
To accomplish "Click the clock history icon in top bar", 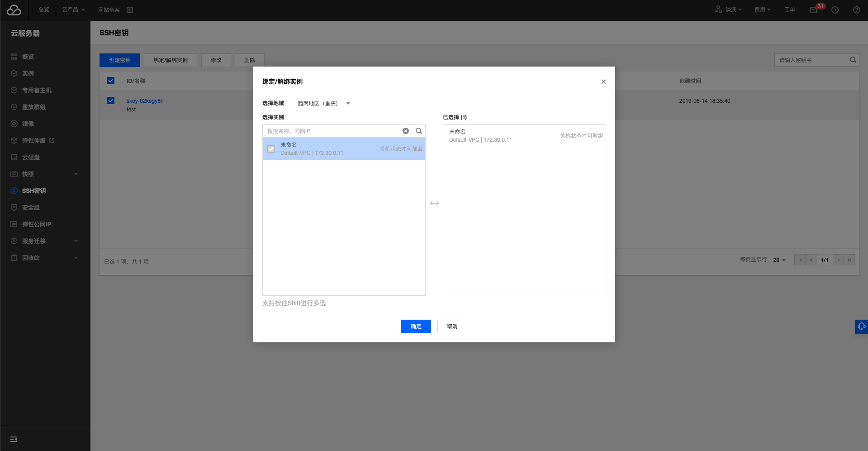I will [x=835, y=10].
